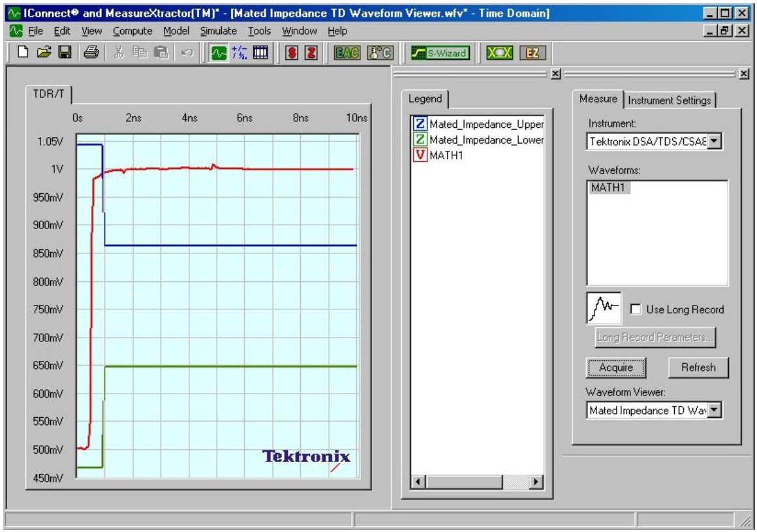The height and width of the screenshot is (532, 757).
Task: Open the Simulate menu
Action: 218,31
